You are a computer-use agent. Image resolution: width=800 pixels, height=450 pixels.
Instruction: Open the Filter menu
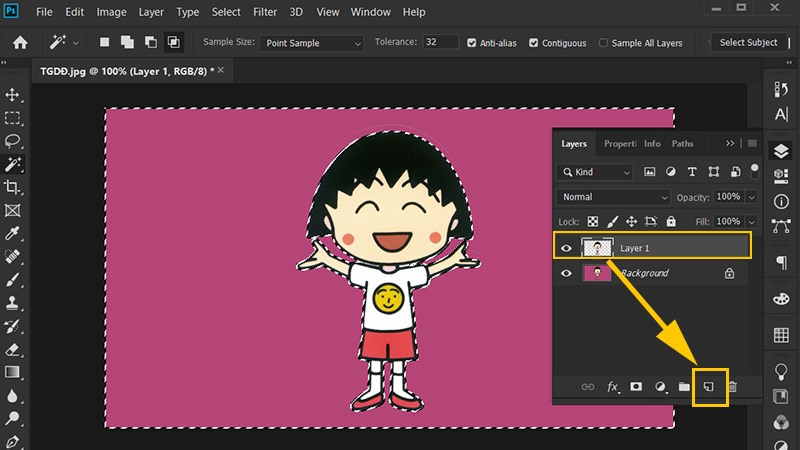[x=265, y=12]
